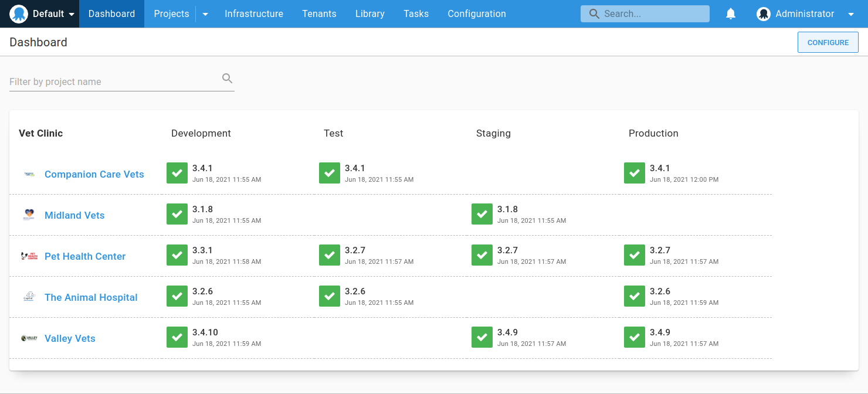Click Valley Vets Development green check icon
This screenshot has width=868, height=394.
[x=177, y=337]
